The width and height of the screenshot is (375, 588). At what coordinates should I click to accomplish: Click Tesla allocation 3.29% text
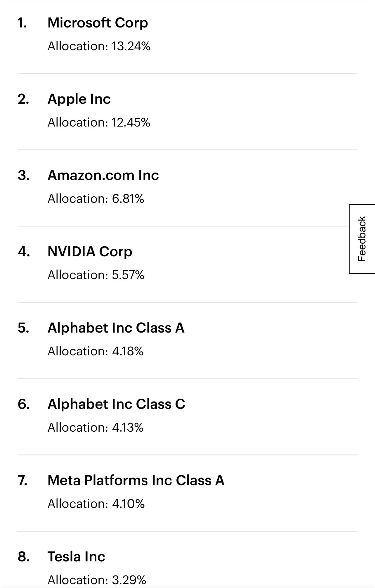[x=97, y=580]
